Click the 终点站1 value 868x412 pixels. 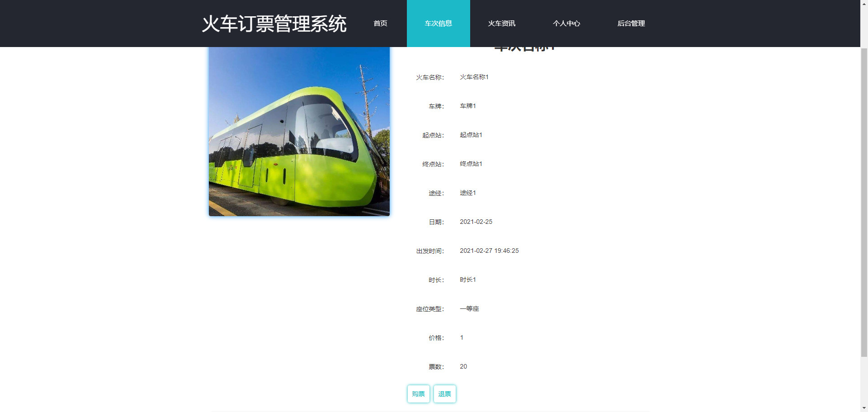point(471,164)
